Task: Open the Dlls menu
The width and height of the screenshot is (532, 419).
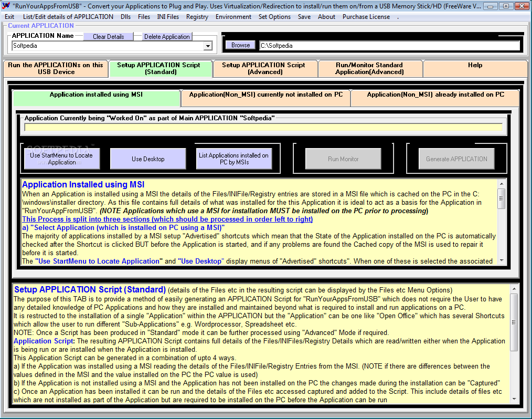Action: pyautogui.click(x=125, y=17)
